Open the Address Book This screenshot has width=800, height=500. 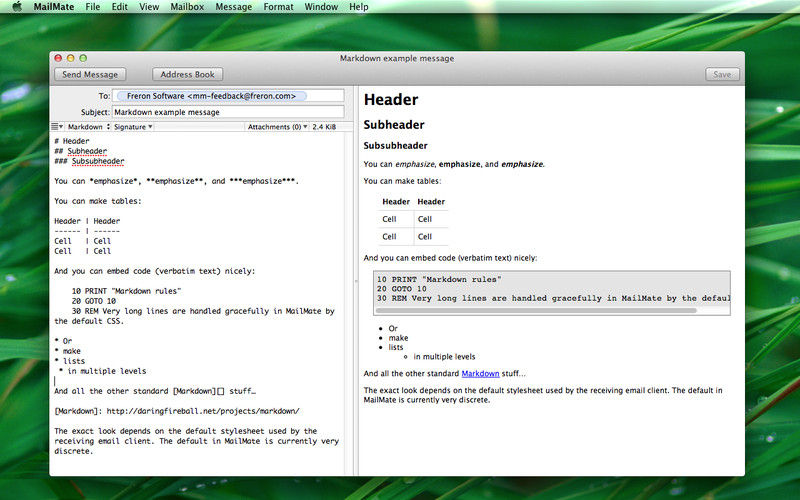coord(187,74)
